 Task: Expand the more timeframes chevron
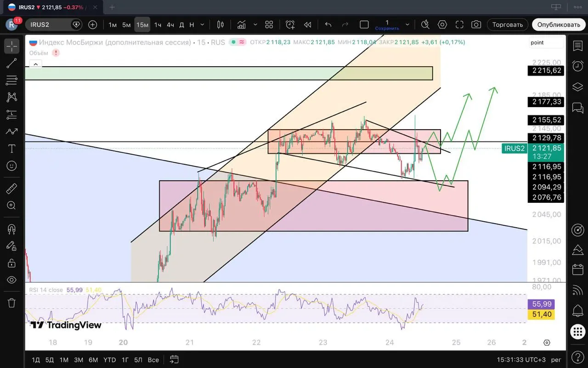203,24
